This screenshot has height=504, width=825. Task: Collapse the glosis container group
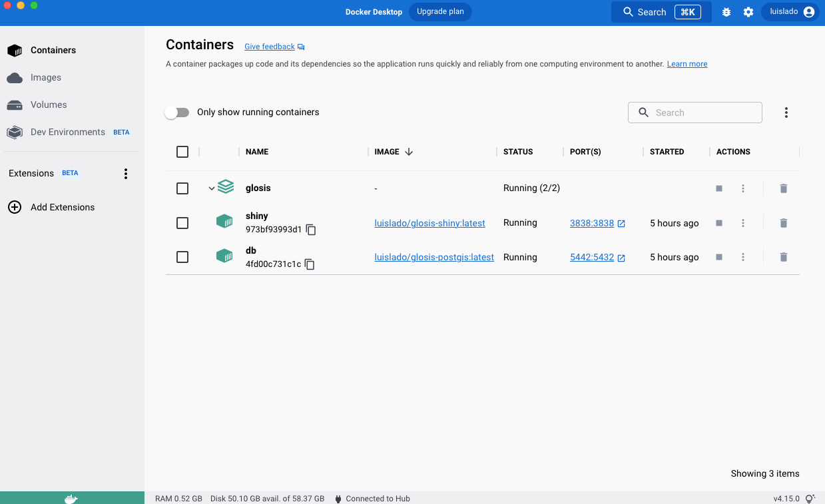point(212,188)
